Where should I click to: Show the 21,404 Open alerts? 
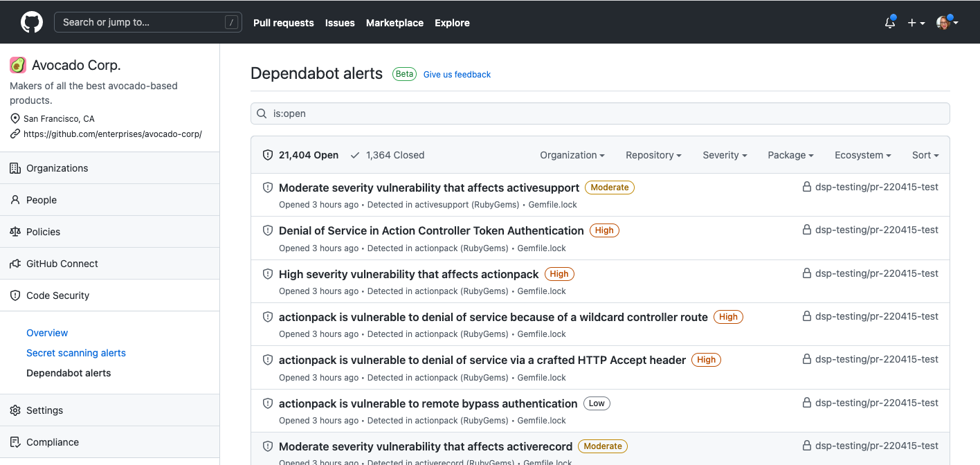coord(300,155)
